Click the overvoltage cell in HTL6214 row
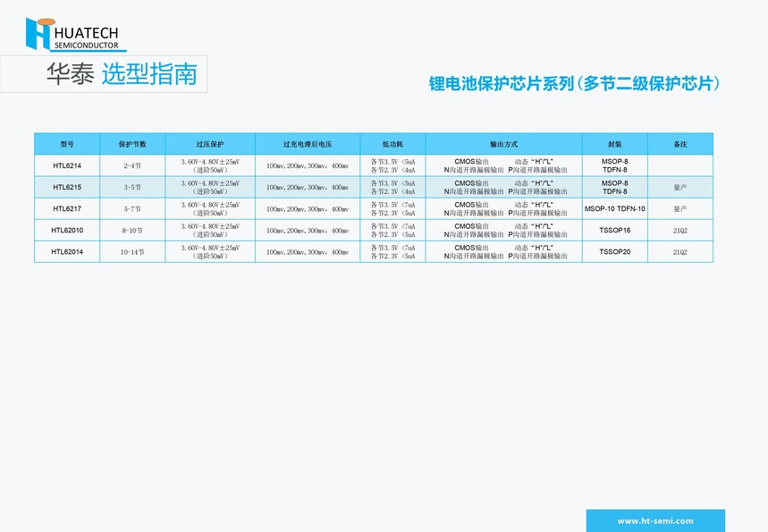Screen dimensions: 768x532 coord(210,165)
